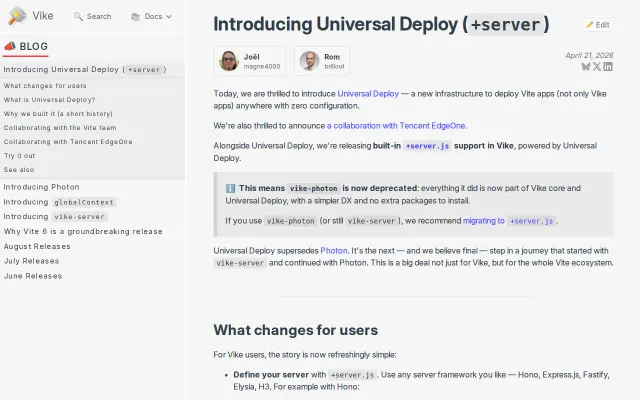The width and height of the screenshot is (640, 400).
Task: Open the Photon link in the paragraph
Action: click(334, 251)
